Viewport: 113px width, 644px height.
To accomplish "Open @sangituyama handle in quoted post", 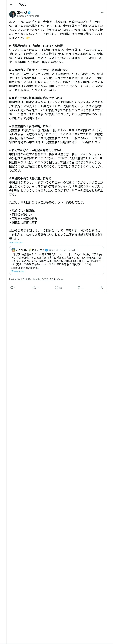I will [x=57, y=250].
